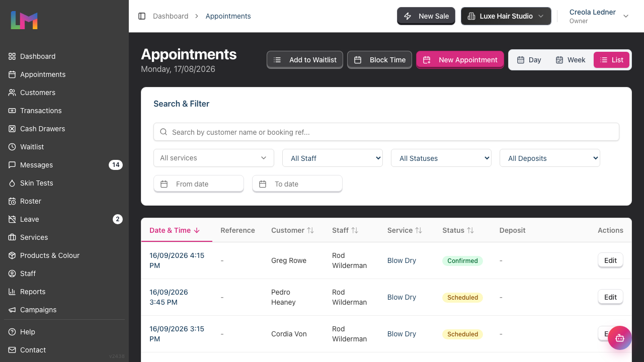
Task: Click Blow Dry in Greg Rowe's row
Action: 401,260
